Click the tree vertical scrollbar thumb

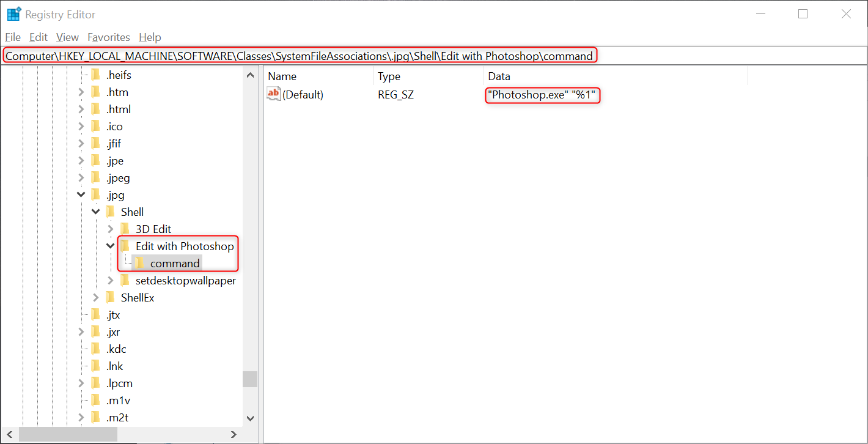click(x=250, y=379)
